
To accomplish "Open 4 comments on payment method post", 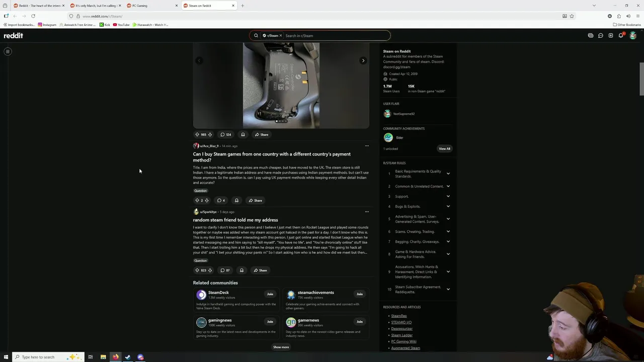I will click(x=221, y=200).
